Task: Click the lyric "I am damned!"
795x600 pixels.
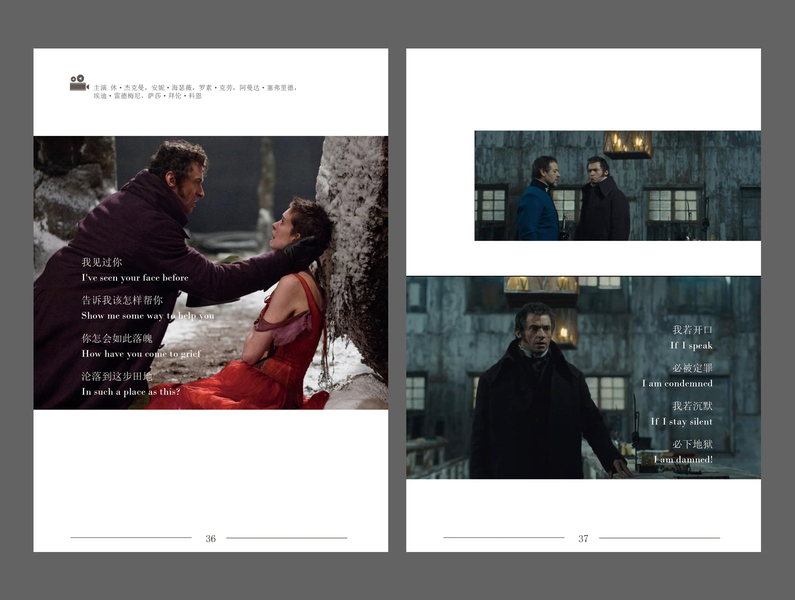Action: tap(683, 460)
